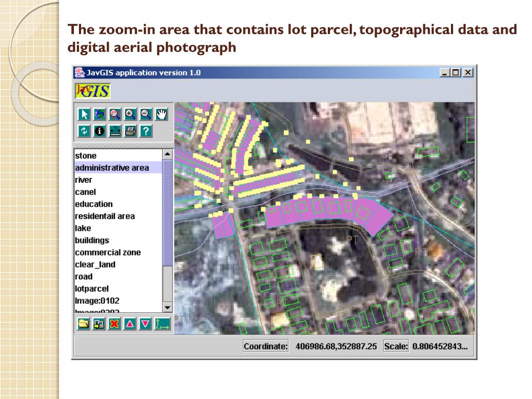Select the administrative area layer
The height and width of the screenshot is (399, 532).
[118, 168]
